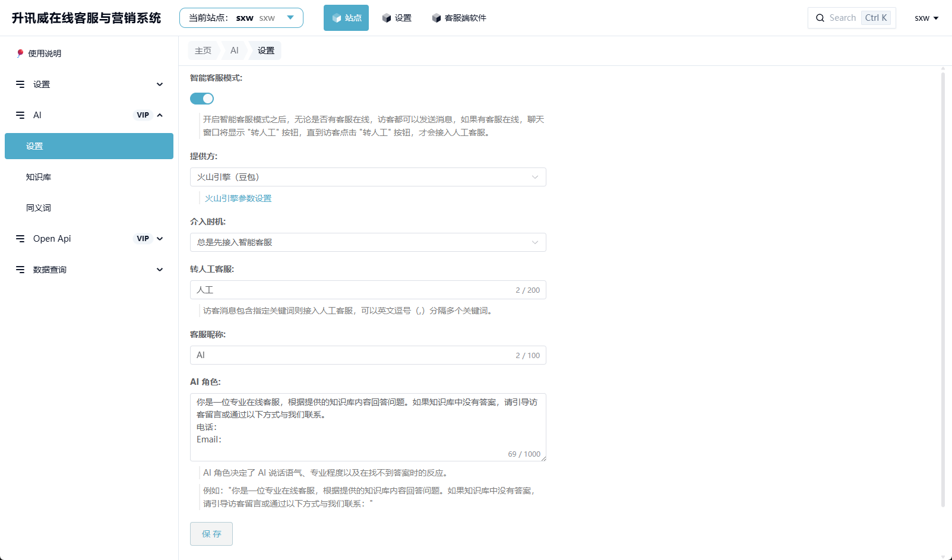Open the top 设置 navigation tab
This screenshot has width=952, height=560.
pyautogui.click(x=397, y=18)
